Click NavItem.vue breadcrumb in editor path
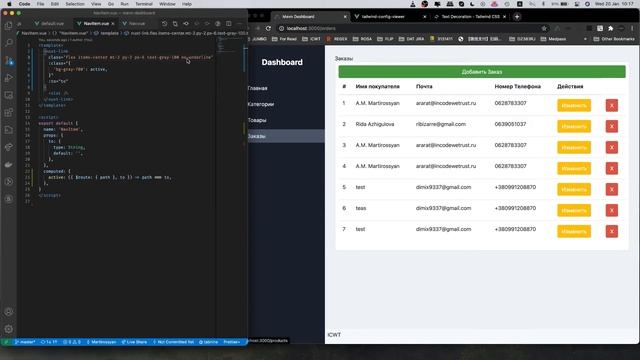640x360 pixels. tap(34, 33)
